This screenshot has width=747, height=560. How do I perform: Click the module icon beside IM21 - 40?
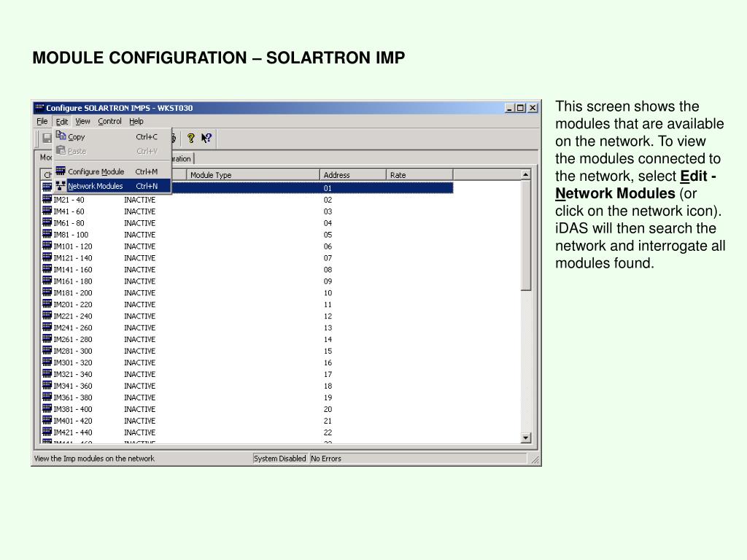point(47,199)
